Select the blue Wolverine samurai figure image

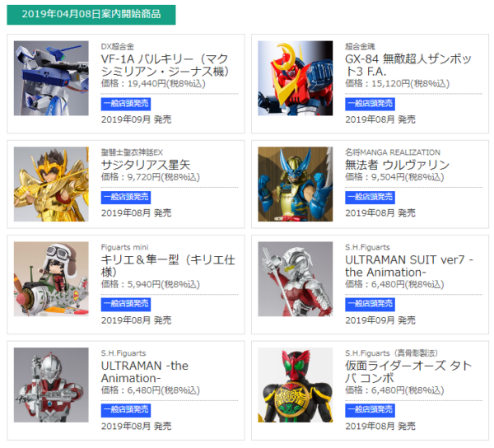pos(296,184)
